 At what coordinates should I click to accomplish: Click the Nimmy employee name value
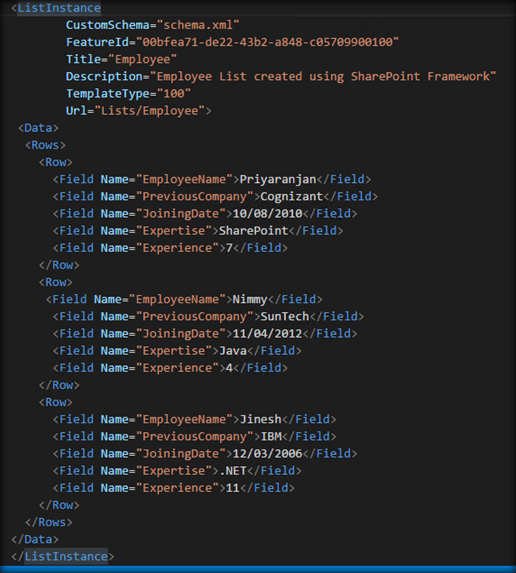[250, 299]
